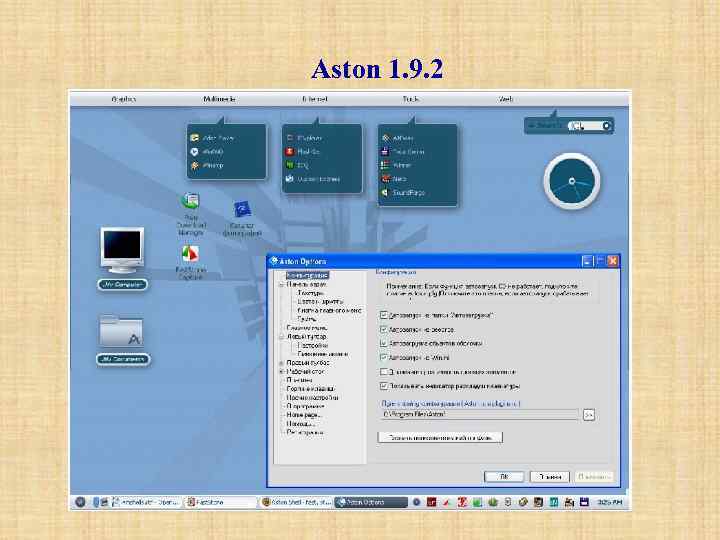Expand the Рабочий стол tree node
The width and height of the screenshot is (720, 540).
coord(281,371)
